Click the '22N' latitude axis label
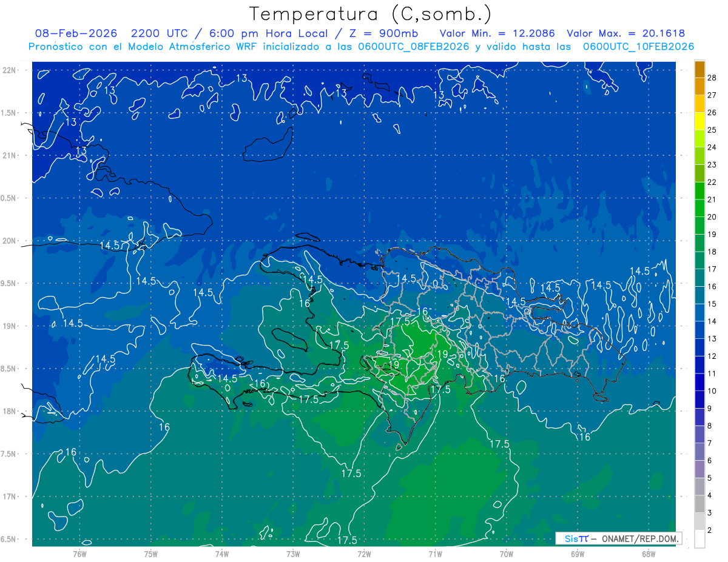The width and height of the screenshot is (728, 562). (x=8, y=70)
